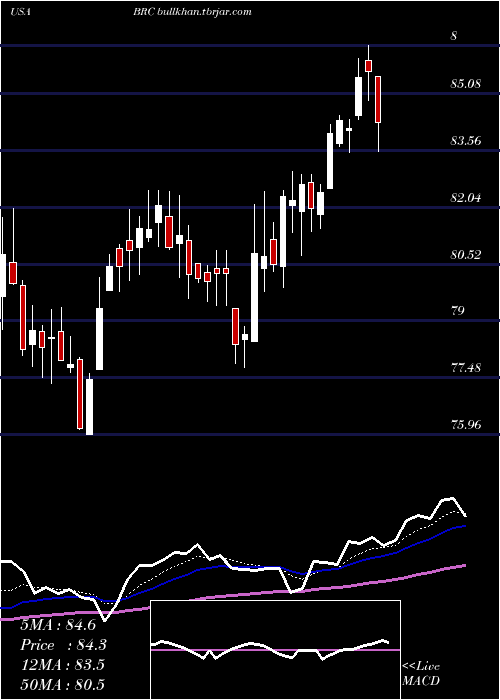The image size is (500, 700).
Task: Click the BRC bullkhan.tbrjar.com title text
Action: (x=192, y=12)
